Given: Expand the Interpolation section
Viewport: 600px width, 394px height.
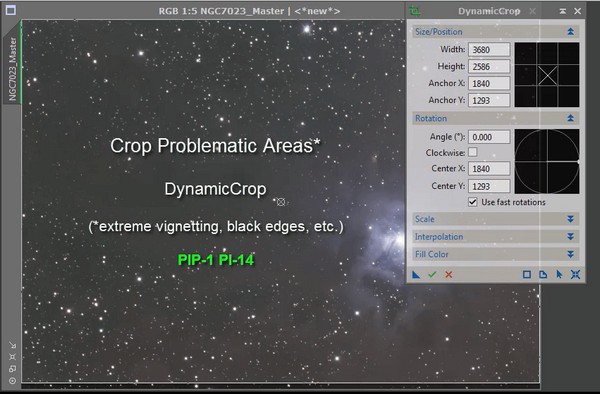Looking at the screenshot, I should click(x=570, y=236).
